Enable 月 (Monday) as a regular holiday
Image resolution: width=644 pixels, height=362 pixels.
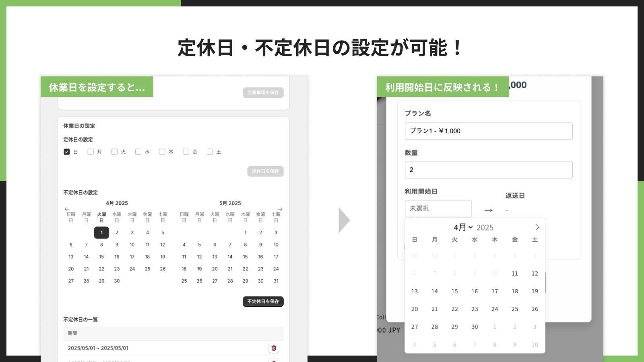91,152
